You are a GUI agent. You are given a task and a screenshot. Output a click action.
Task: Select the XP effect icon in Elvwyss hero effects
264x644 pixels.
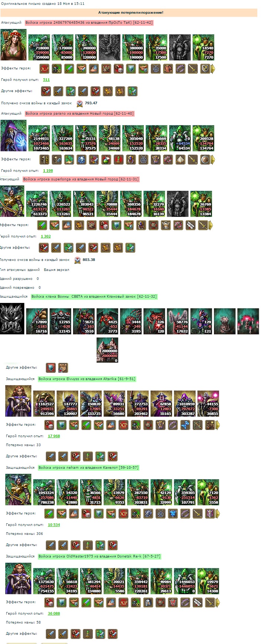tap(123, 425)
